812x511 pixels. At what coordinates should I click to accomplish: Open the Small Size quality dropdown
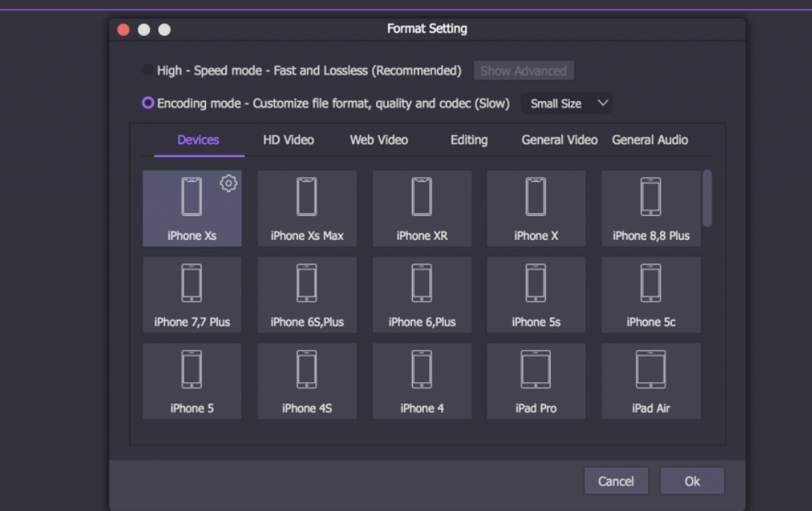tap(567, 103)
